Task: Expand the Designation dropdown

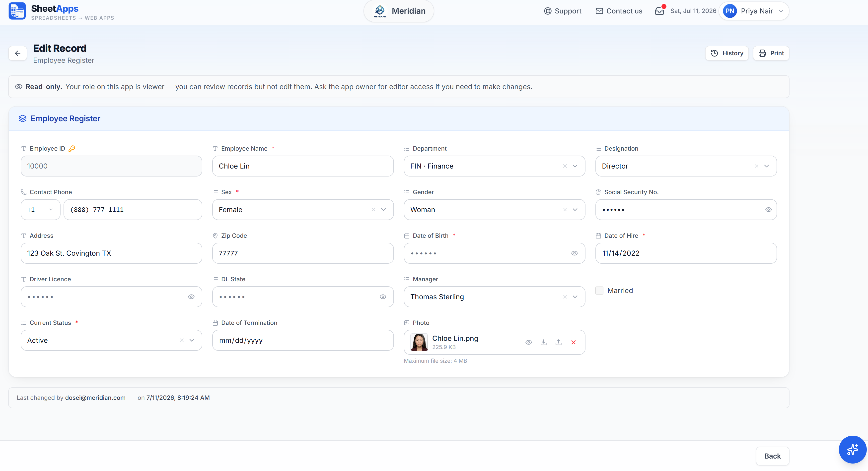Action: tap(767, 166)
